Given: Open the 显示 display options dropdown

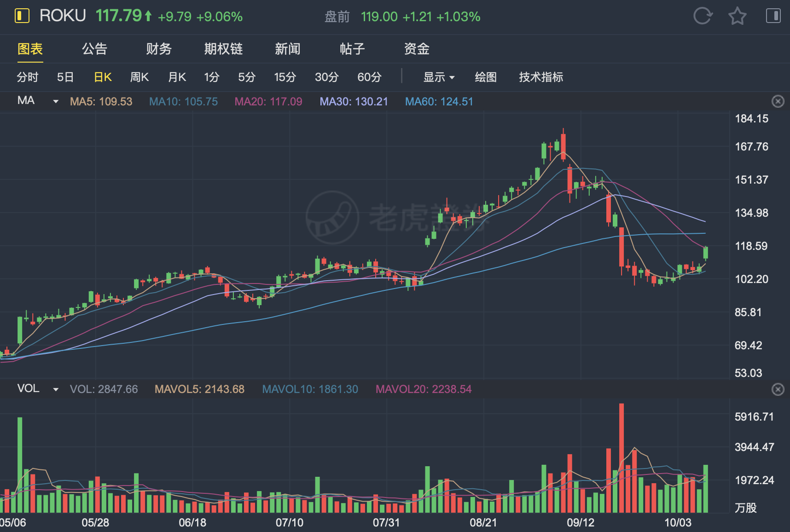Looking at the screenshot, I should click(439, 77).
